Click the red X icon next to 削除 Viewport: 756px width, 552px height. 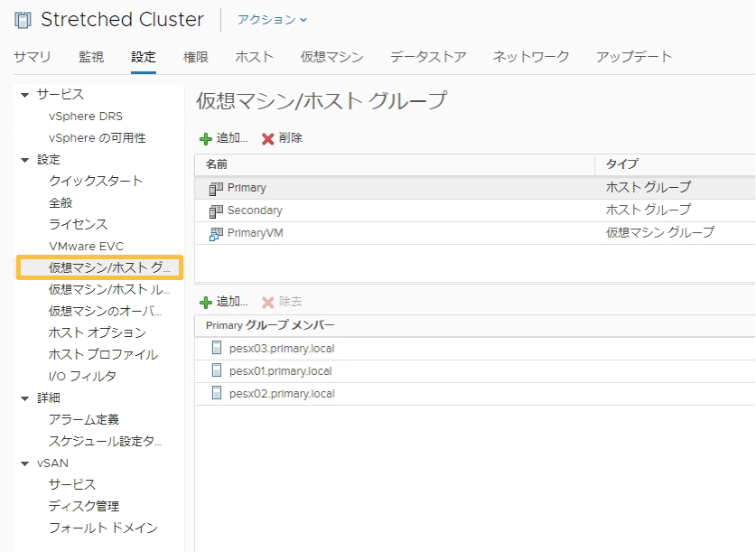[x=267, y=139]
